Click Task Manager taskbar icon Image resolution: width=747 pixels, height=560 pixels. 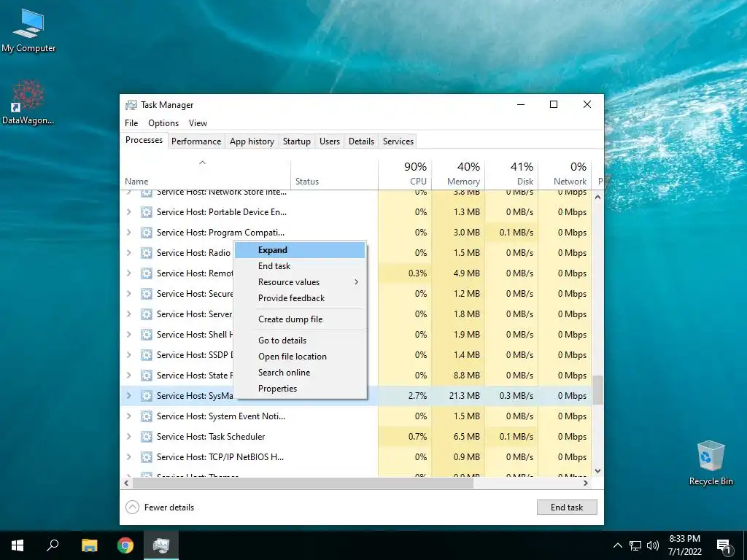point(161,545)
